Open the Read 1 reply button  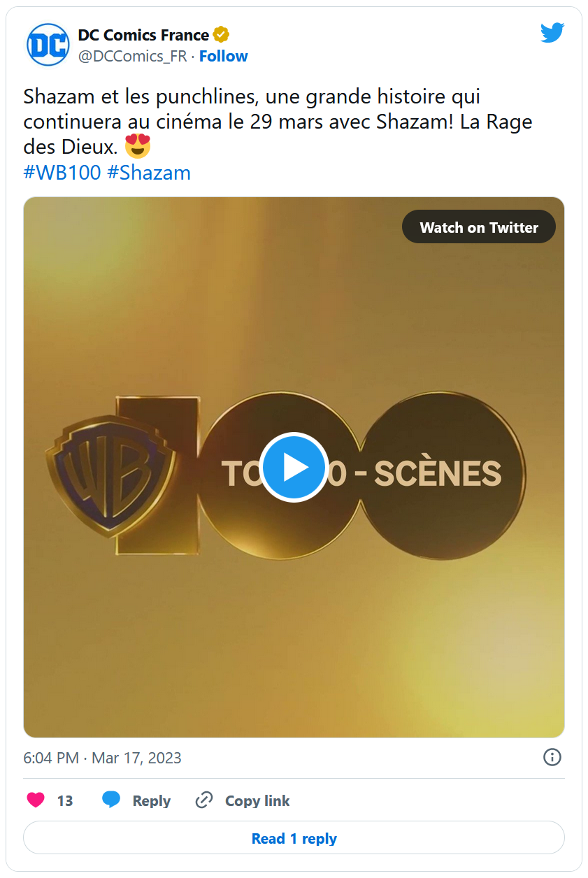pos(294,838)
